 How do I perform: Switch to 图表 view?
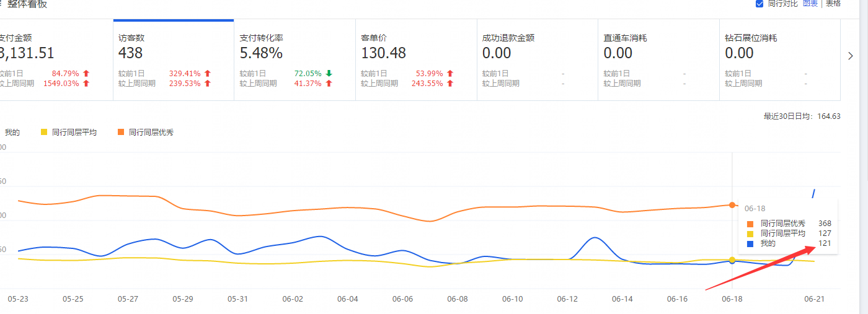click(812, 4)
